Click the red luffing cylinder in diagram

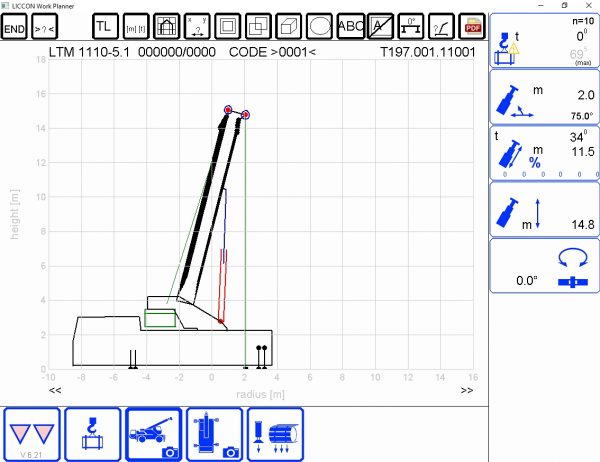(222, 285)
